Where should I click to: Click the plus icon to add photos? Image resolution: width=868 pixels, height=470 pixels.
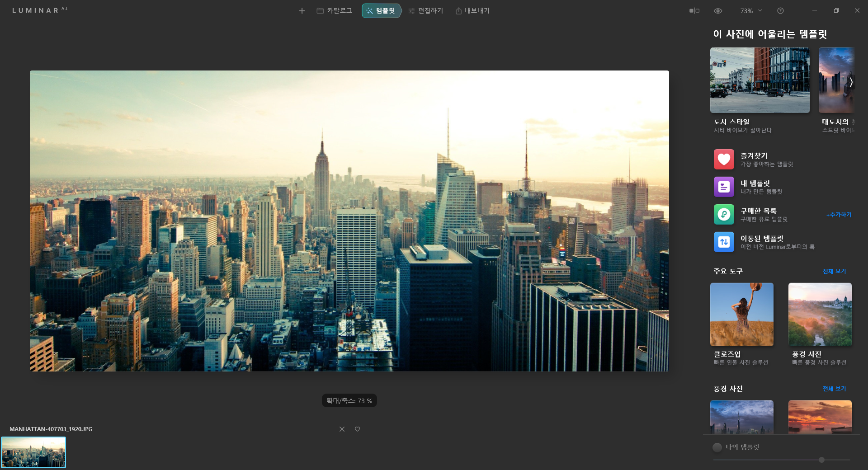[x=302, y=11]
